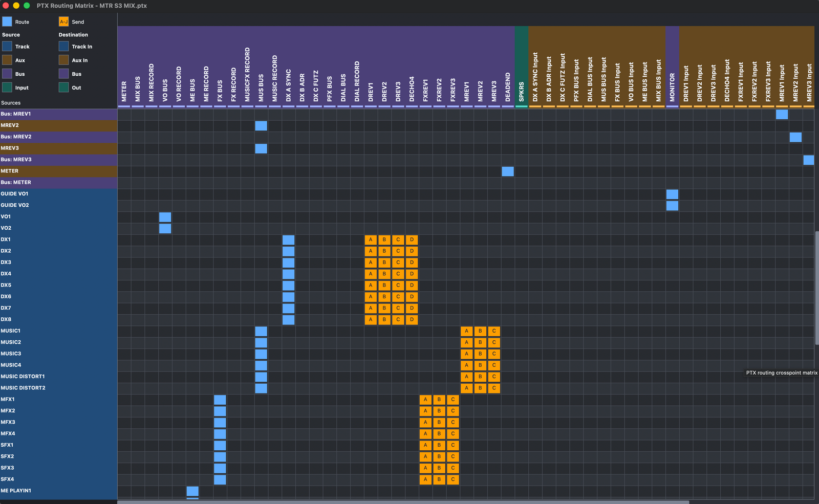Select the GUIDE VO2 source row
The height and width of the screenshot is (504, 819).
pyautogui.click(x=58, y=205)
